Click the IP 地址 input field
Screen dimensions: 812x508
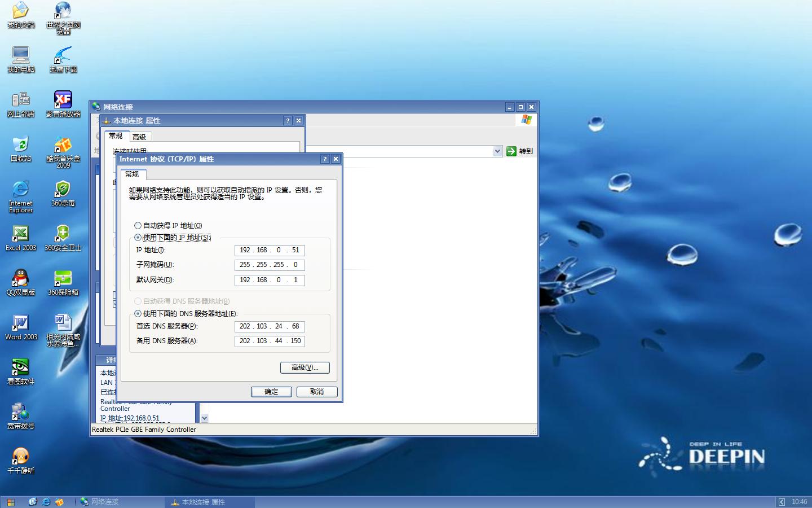coord(270,250)
